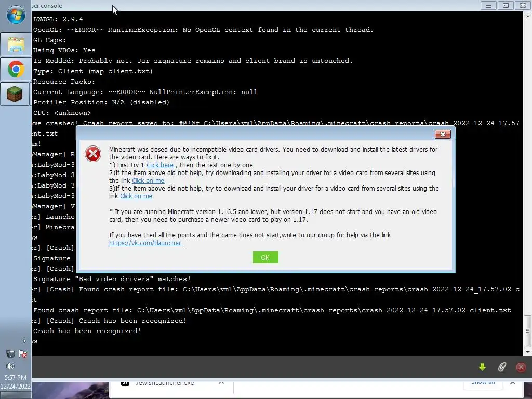This screenshot has width=532, height=399.
Task: Click the "Current Language: ~~ERROR~~" console line
Action: [x=145, y=92]
